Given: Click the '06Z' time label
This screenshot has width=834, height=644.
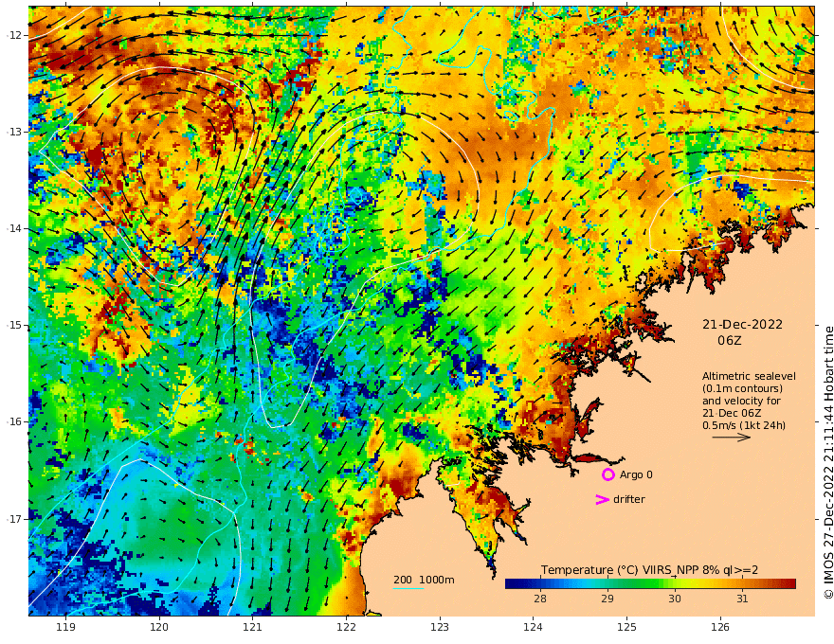Looking at the screenshot, I should 729,341.
